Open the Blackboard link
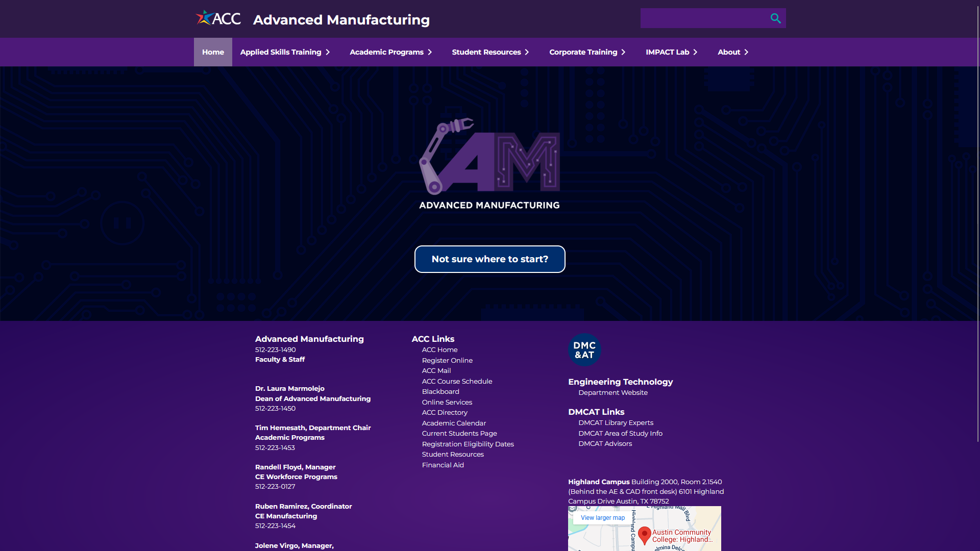 point(440,392)
